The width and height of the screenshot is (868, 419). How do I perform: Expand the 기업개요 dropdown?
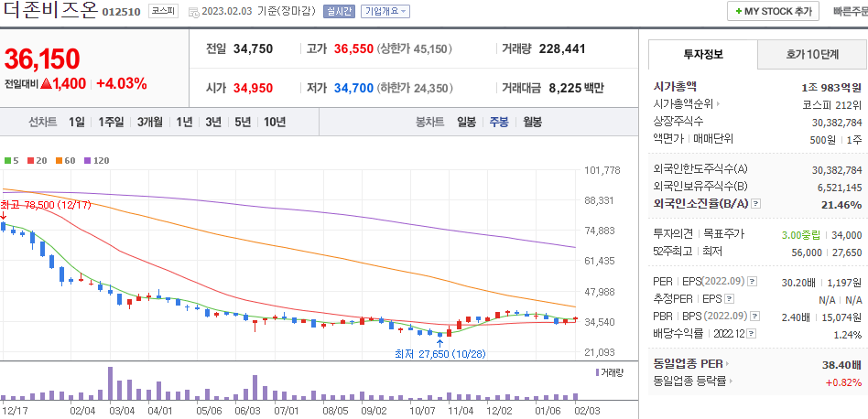385,11
